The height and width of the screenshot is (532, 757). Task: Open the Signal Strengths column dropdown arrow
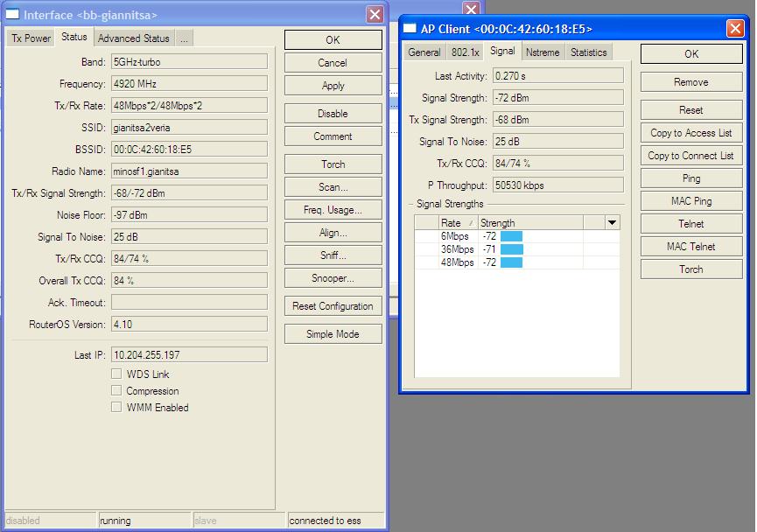point(613,222)
